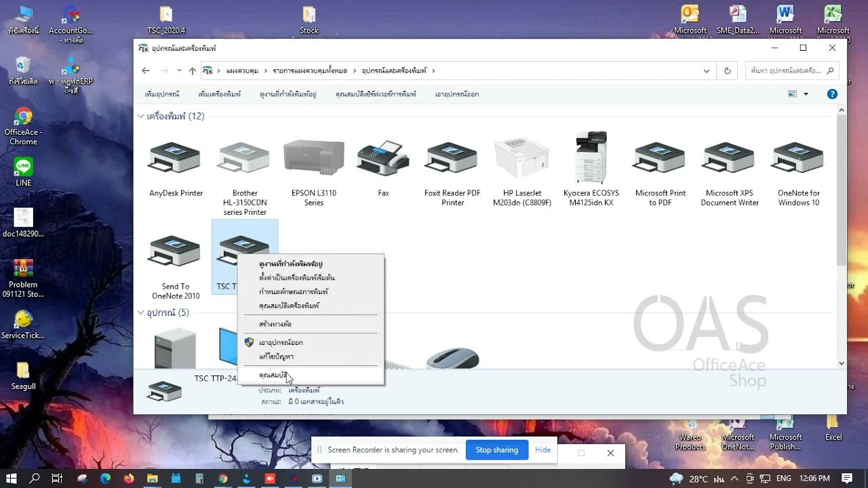
Task: Go up one level with up arrow
Action: 193,70
